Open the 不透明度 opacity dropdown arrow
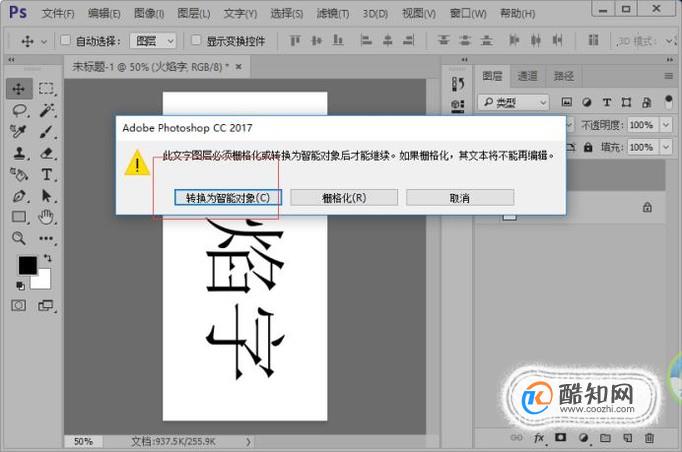This screenshot has width=682, height=452. click(666, 125)
